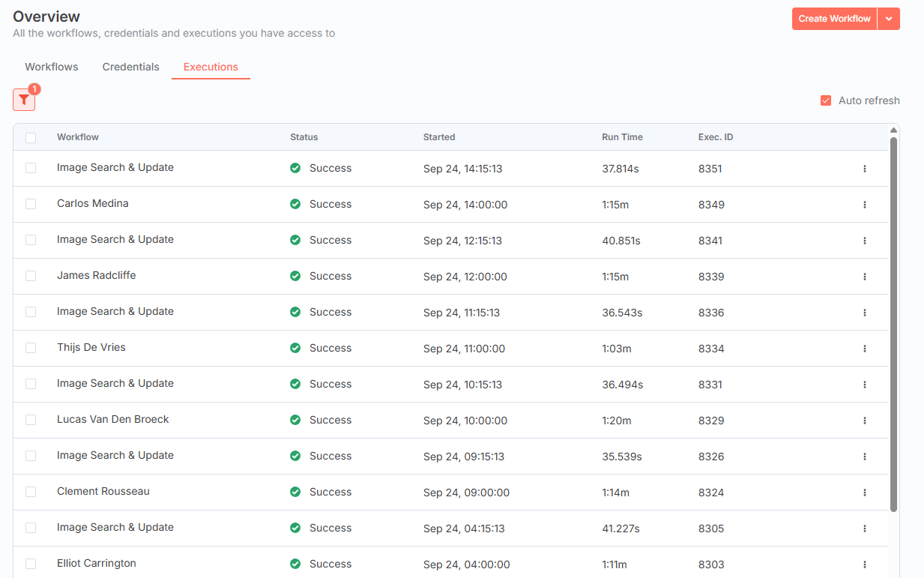Screen dimensions: 924x578
Task: Switch to the Workflows tab
Action: pos(51,67)
